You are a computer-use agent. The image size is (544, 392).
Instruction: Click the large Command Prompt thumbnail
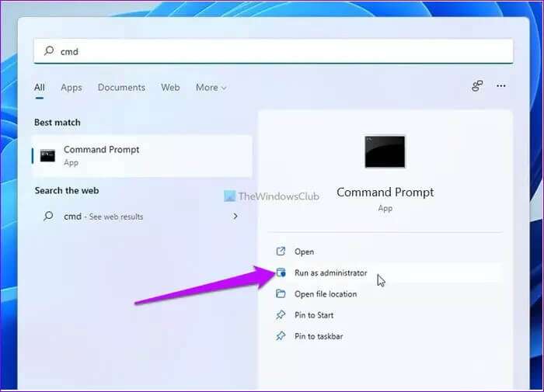pyautogui.click(x=385, y=151)
